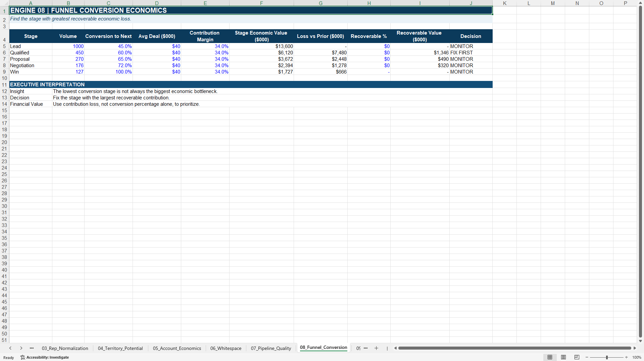
Task: Select Lead volume cell 1000
Action: pos(68,46)
